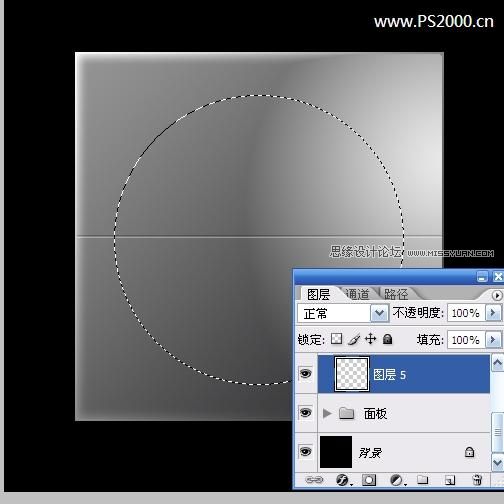Close the layers panel
The width and height of the screenshot is (504, 504).
[x=498, y=277]
